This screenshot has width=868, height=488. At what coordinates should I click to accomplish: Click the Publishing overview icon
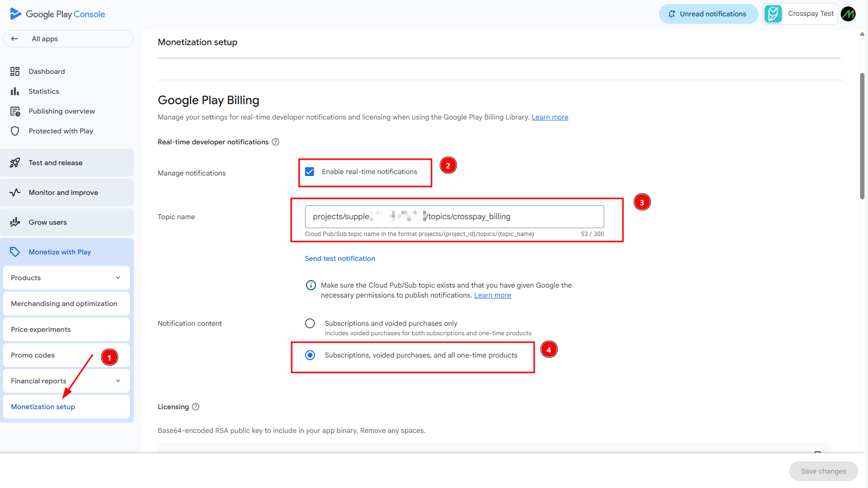pos(15,111)
